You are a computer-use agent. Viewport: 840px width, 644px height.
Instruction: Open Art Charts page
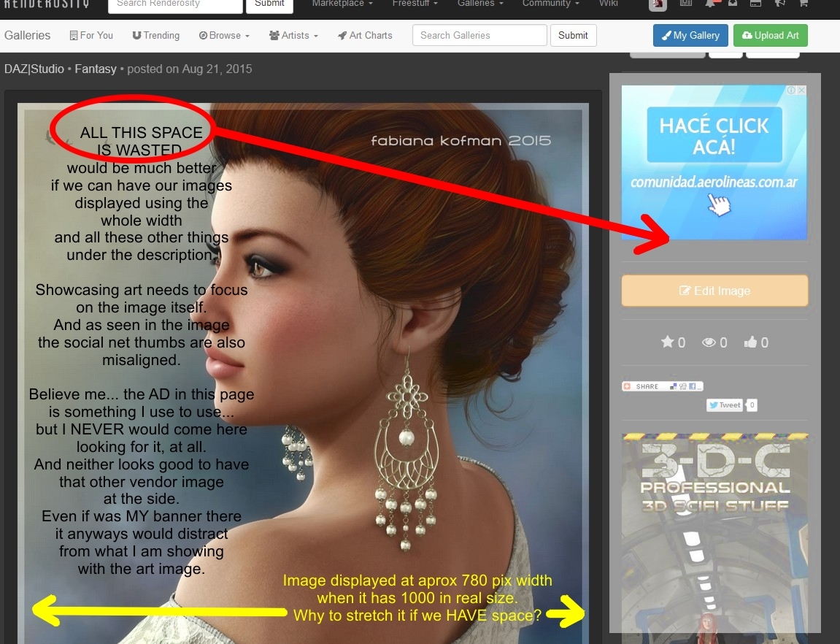pyautogui.click(x=365, y=35)
